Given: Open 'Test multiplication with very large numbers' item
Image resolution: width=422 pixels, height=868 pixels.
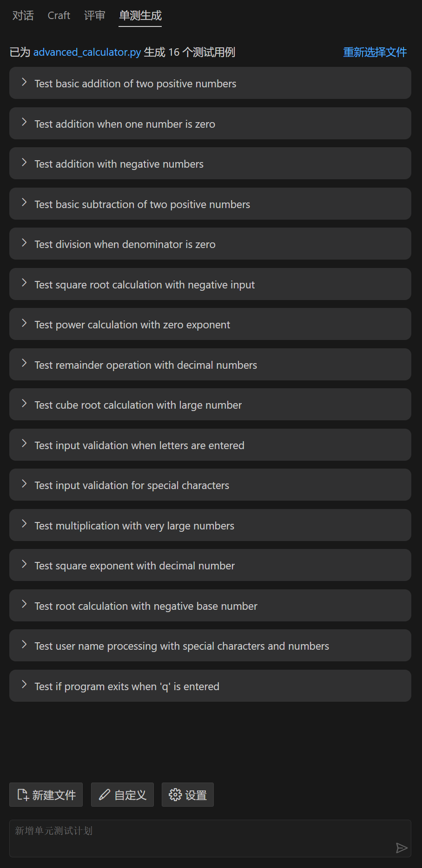Looking at the screenshot, I should [210, 525].
